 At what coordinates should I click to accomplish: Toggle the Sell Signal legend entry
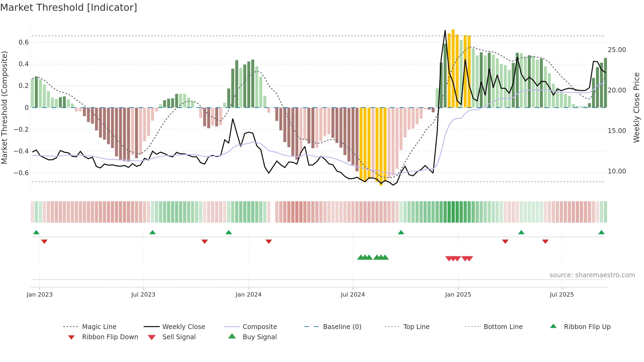pos(172,337)
